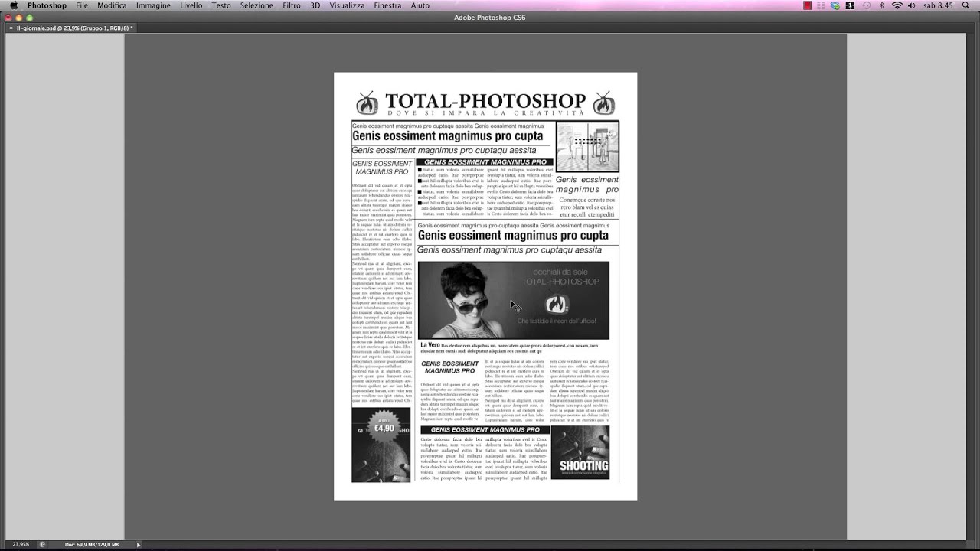Select the Il-giornale.psd document tab
980x551 pixels.
tap(75, 28)
